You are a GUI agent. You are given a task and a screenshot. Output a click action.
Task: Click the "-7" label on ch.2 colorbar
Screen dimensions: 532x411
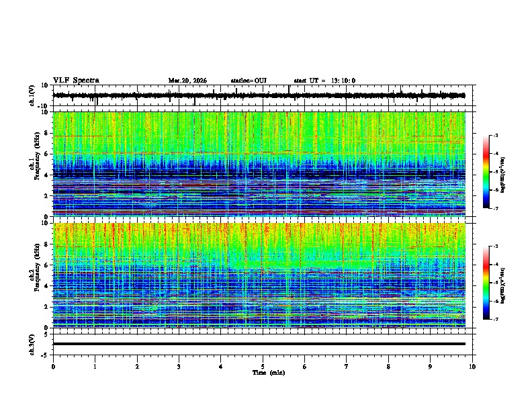(495, 319)
